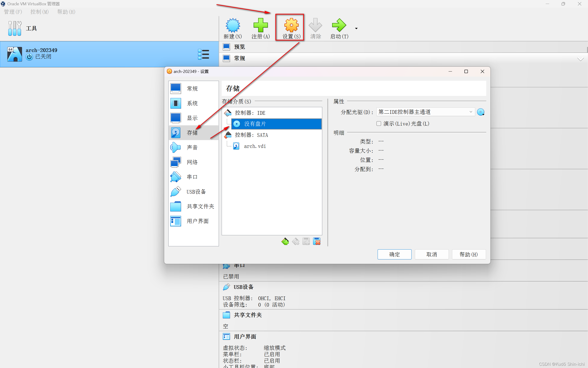Open arch-202349 machine list menu icon
This screenshot has height=368, width=588.
click(x=203, y=54)
